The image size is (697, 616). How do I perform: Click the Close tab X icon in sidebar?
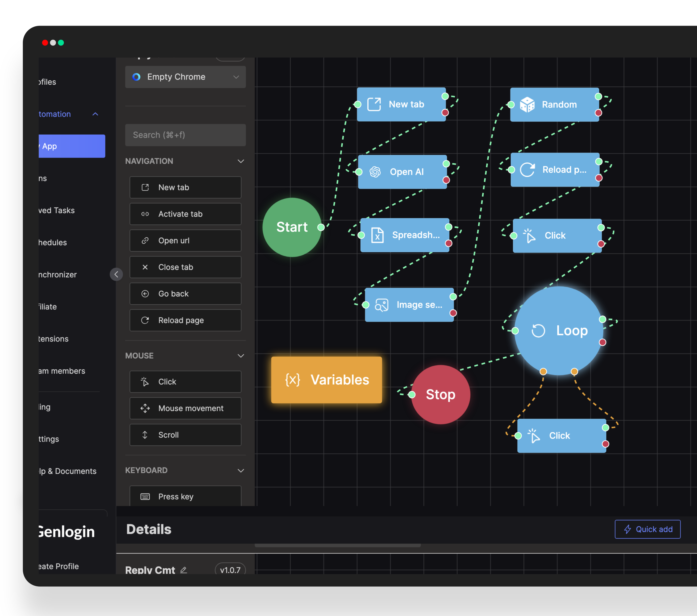[x=145, y=267]
